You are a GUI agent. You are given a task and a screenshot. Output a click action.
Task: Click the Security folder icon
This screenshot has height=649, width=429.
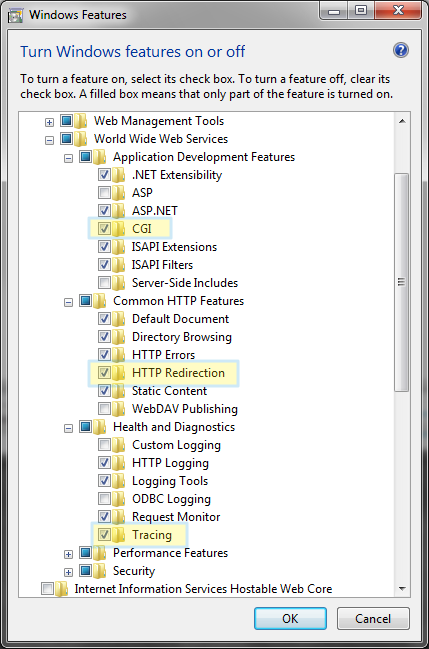99,571
